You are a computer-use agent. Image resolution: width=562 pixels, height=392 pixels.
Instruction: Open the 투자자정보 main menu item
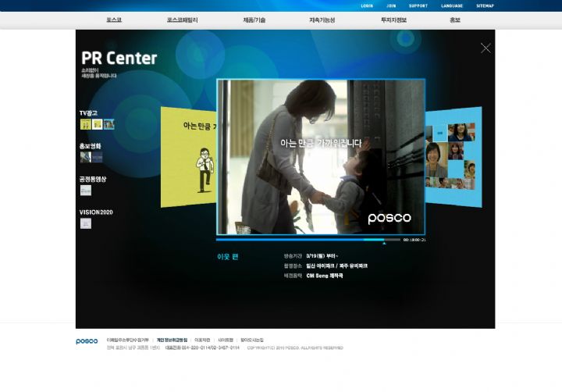[393, 20]
